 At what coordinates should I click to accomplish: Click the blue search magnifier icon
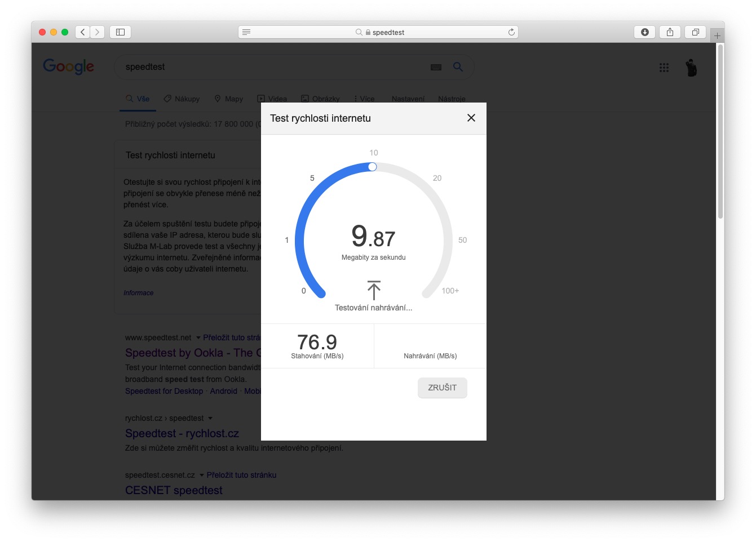pos(458,66)
